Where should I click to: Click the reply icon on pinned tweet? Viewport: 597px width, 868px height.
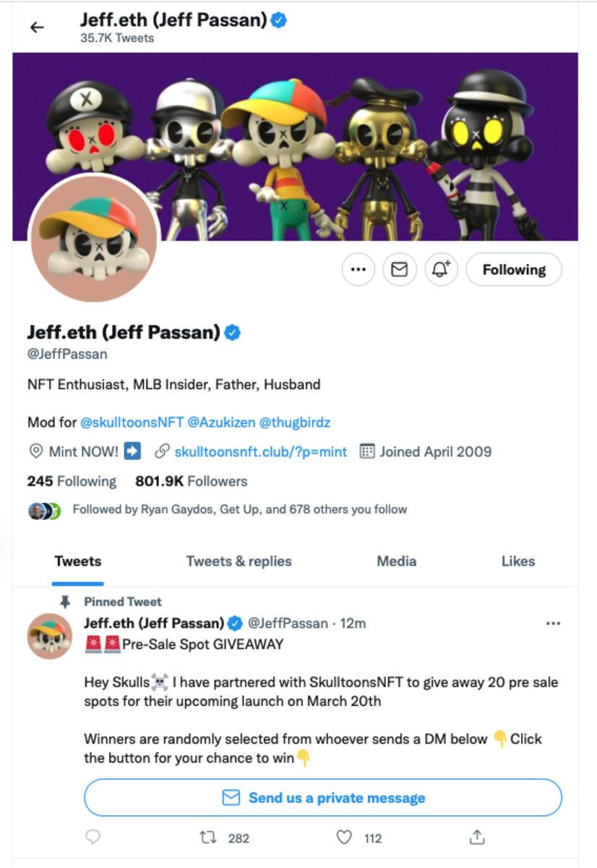[x=93, y=838]
